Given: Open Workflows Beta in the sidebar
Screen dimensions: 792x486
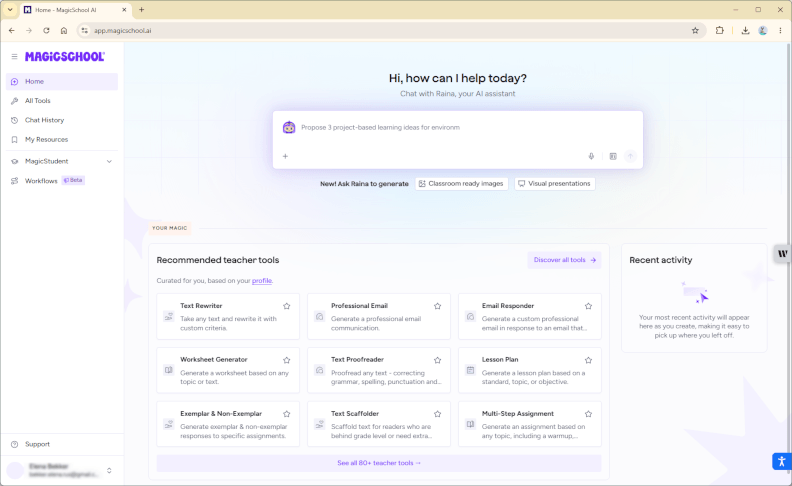Looking at the screenshot, I should [x=62, y=180].
